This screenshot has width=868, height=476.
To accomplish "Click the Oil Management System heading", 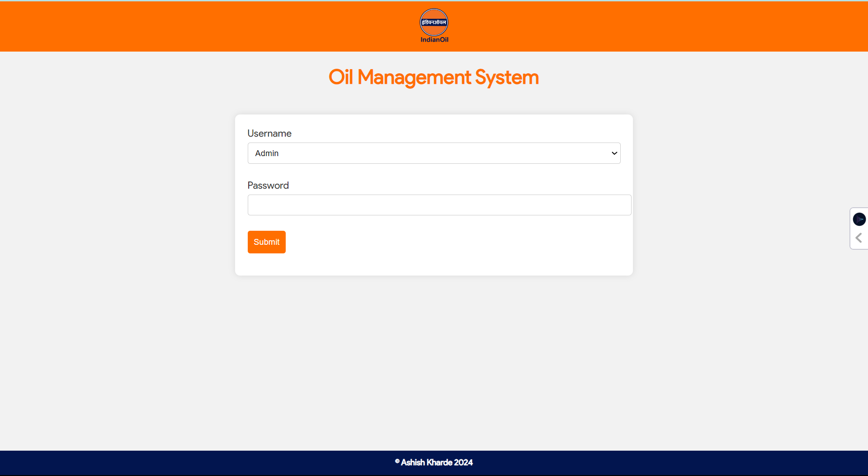I will pyautogui.click(x=434, y=77).
